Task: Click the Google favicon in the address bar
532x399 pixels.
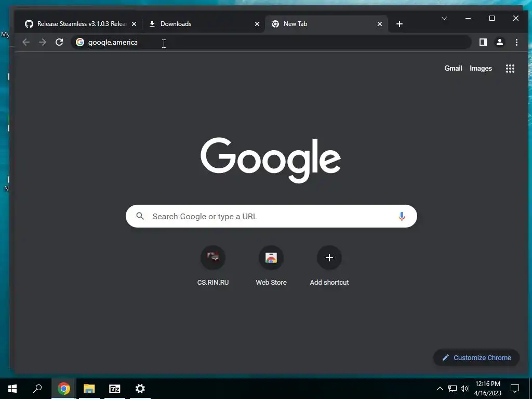Action: 80,42
